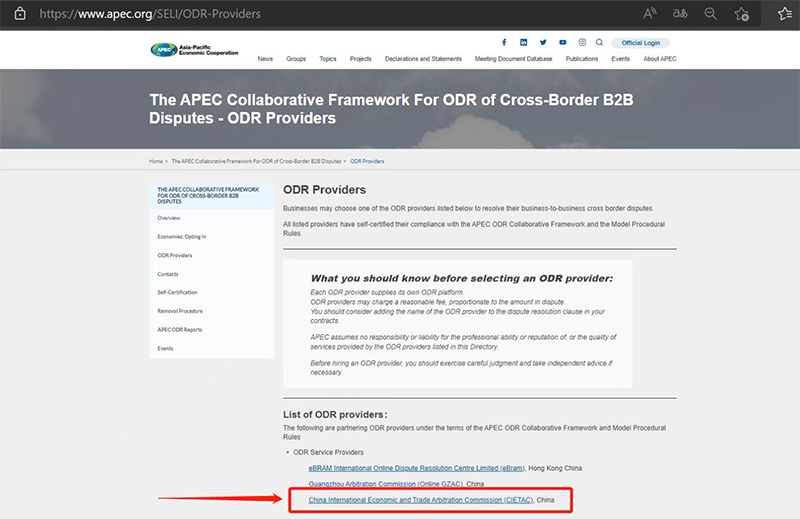Click the APEC logo in header

(x=194, y=49)
